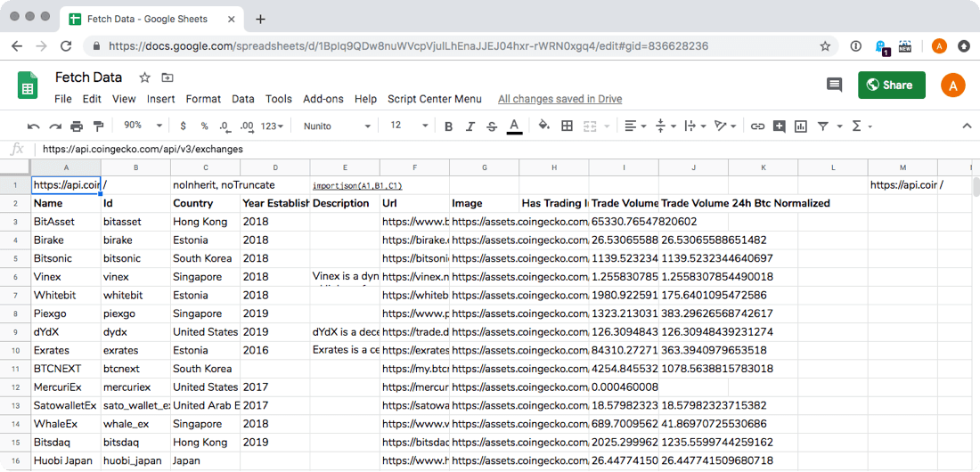Open the Data menu
Screen dimensions: 980x472
243,99
